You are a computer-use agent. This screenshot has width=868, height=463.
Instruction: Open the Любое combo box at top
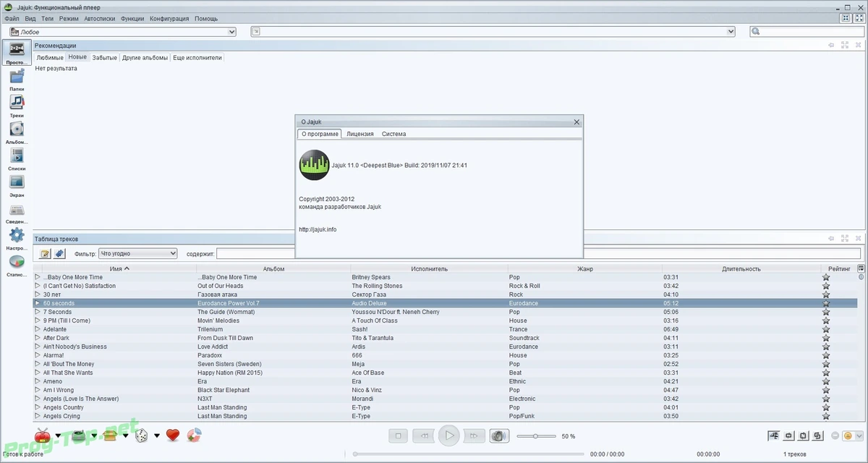pos(123,32)
